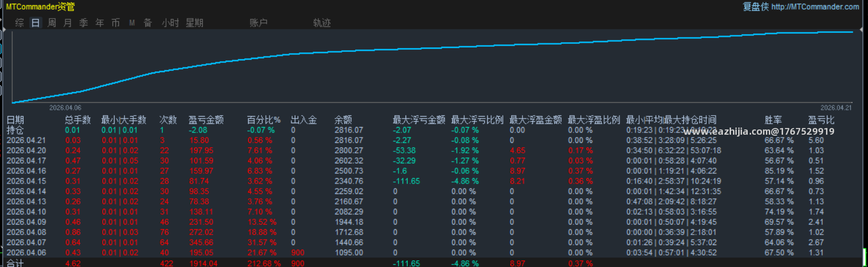
Task: Click the 盈亏比 column header
Action: pos(821,120)
